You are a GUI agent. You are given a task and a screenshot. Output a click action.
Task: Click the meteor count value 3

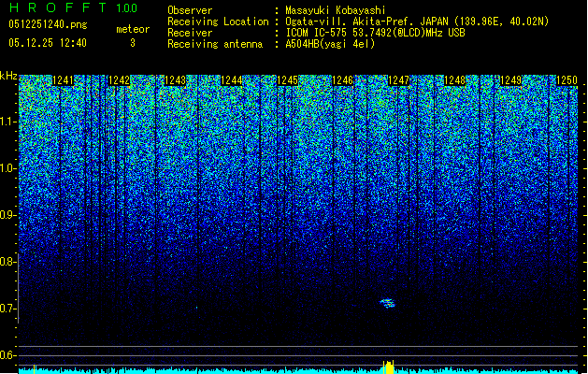point(133,43)
